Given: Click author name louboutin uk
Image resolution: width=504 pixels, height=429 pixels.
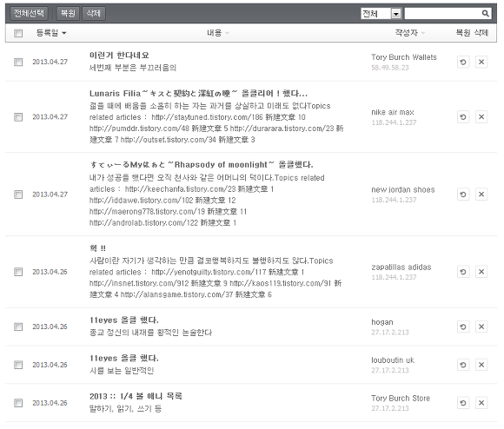Looking at the screenshot, I should [x=393, y=360].
